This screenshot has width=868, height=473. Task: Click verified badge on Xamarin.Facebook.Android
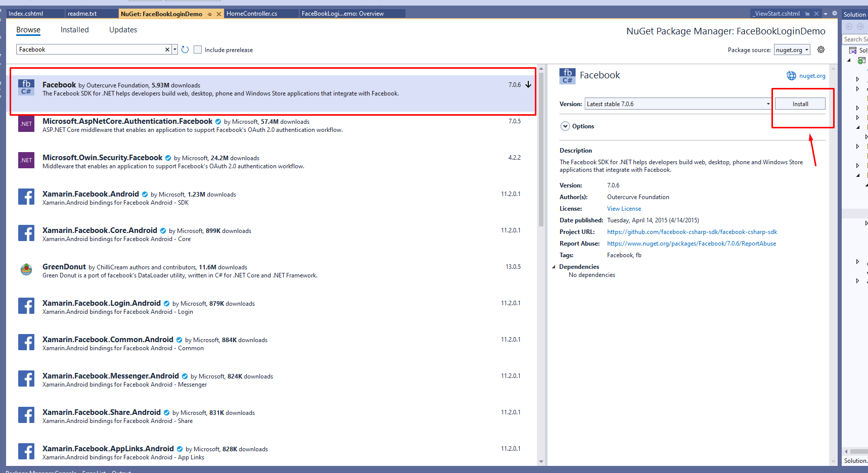tap(145, 195)
